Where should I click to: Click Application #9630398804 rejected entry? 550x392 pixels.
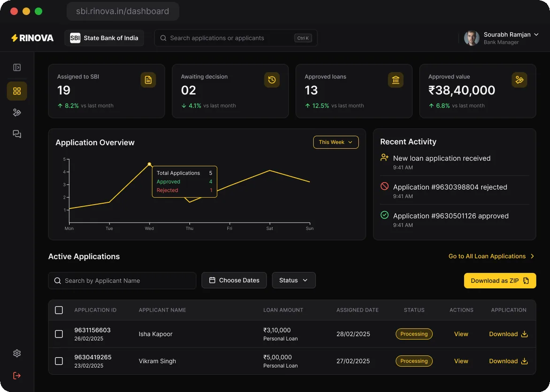tap(455, 191)
